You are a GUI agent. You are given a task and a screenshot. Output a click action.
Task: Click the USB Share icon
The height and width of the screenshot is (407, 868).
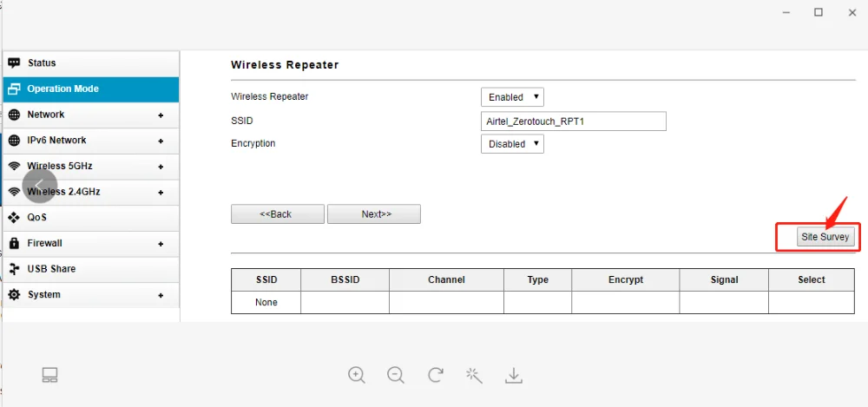(x=15, y=268)
